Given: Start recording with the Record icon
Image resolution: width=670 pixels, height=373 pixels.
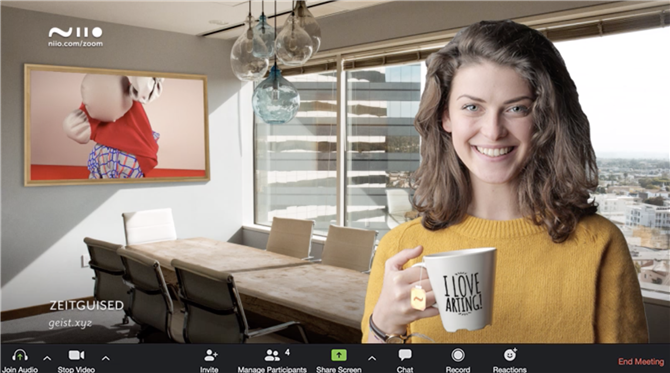Looking at the screenshot, I should 458,355.
